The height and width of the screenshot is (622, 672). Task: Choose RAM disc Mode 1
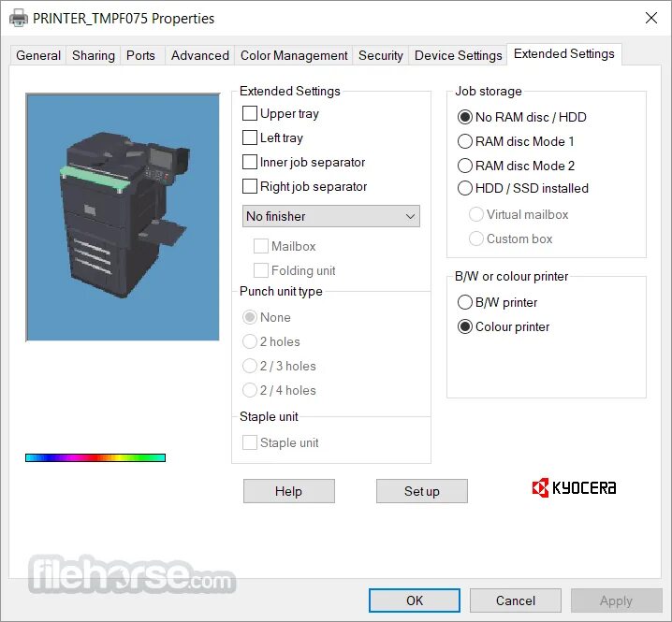(x=465, y=141)
